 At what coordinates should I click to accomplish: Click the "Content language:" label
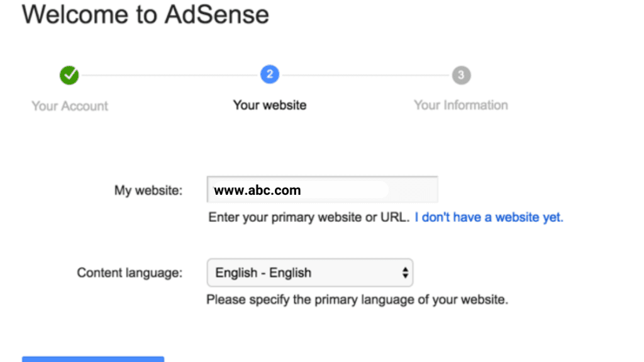(130, 273)
